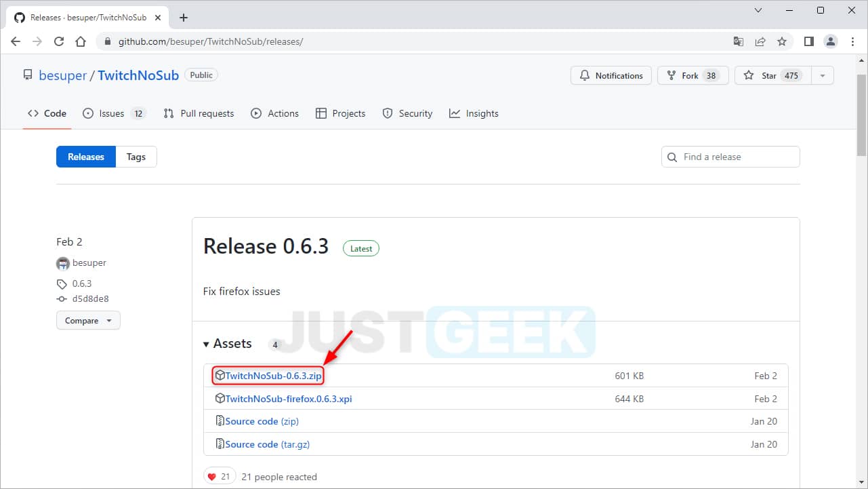Switch to the Code tab
Screen dimensions: 868x489
(x=47, y=113)
